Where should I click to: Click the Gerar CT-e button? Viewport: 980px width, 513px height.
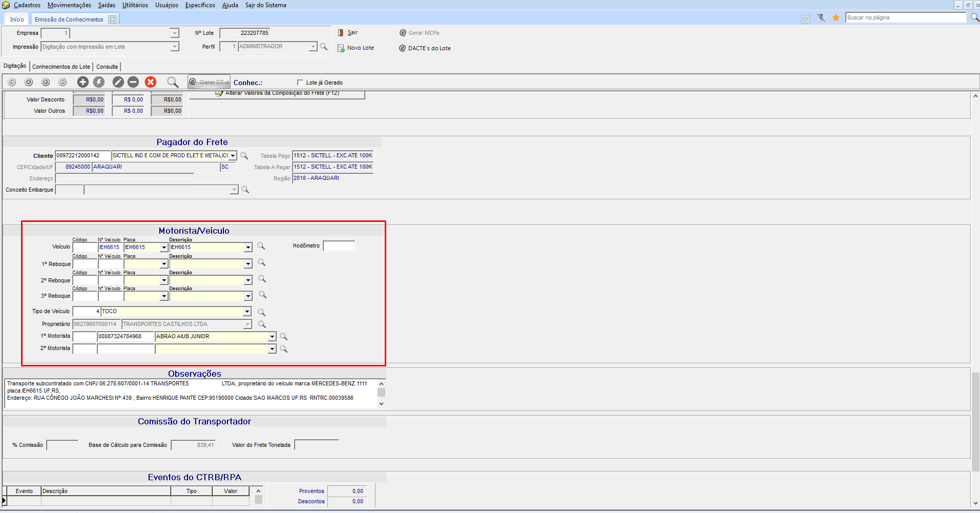coord(209,82)
